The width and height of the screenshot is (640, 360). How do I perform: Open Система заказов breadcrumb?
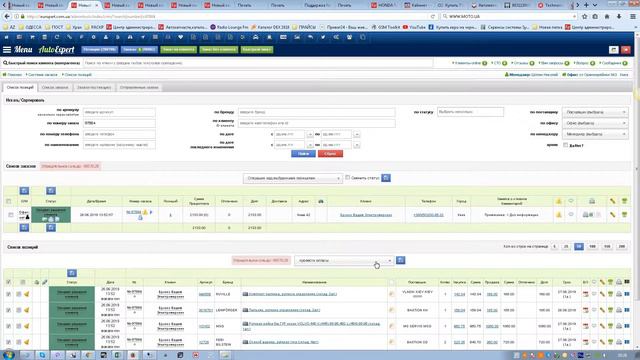pos(42,75)
